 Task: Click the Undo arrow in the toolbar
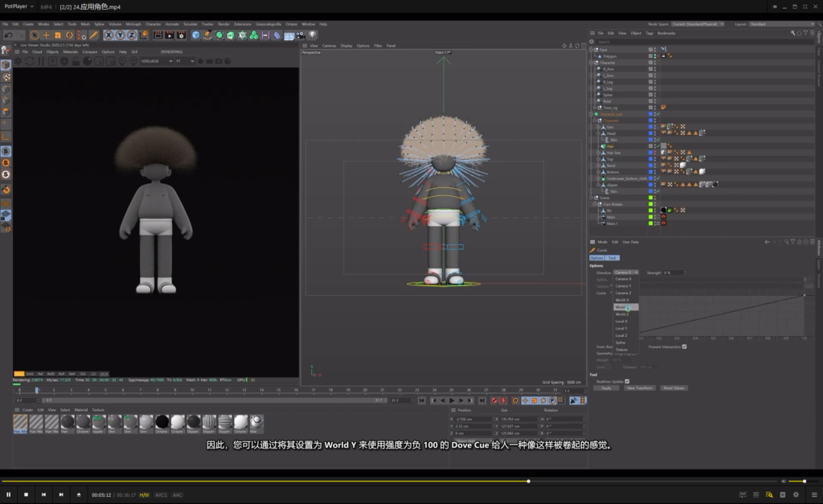point(8,35)
